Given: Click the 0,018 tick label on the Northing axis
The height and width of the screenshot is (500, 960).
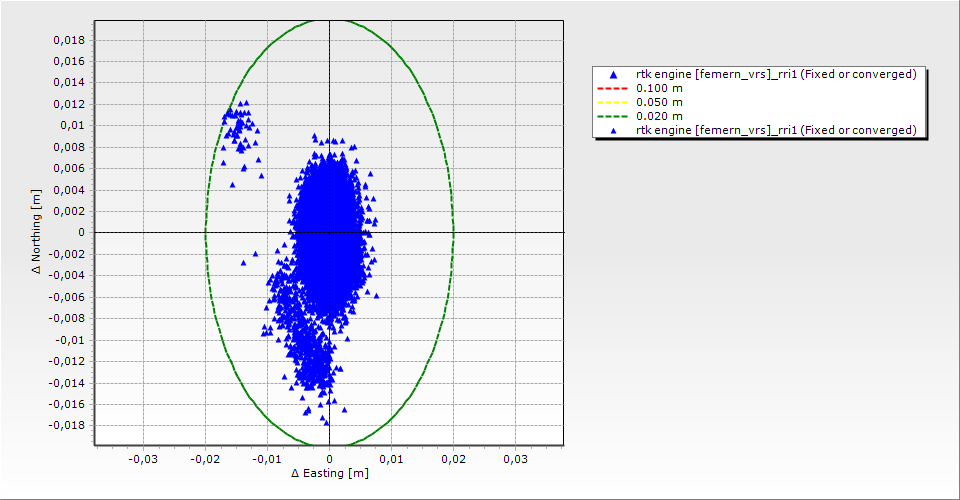Looking at the screenshot, I should (x=68, y=40).
